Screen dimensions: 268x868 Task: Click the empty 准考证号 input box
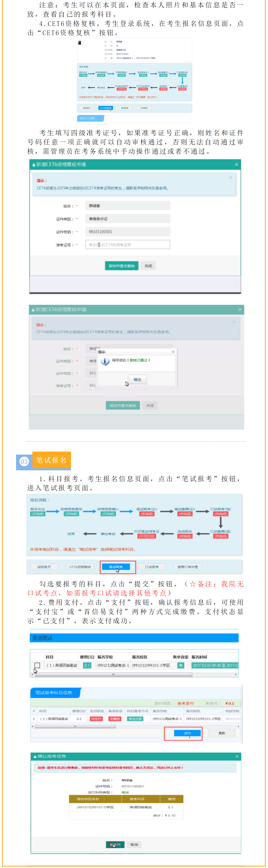[127, 245]
